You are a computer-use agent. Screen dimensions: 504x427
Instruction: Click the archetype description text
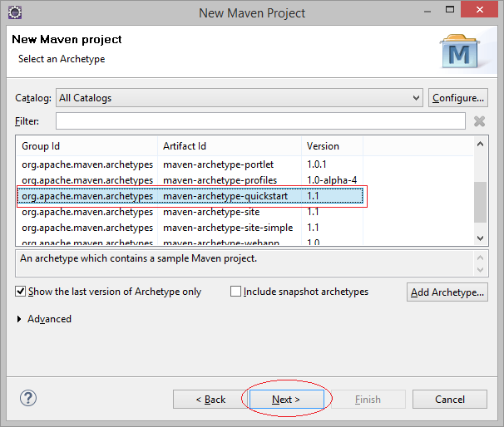click(139, 258)
